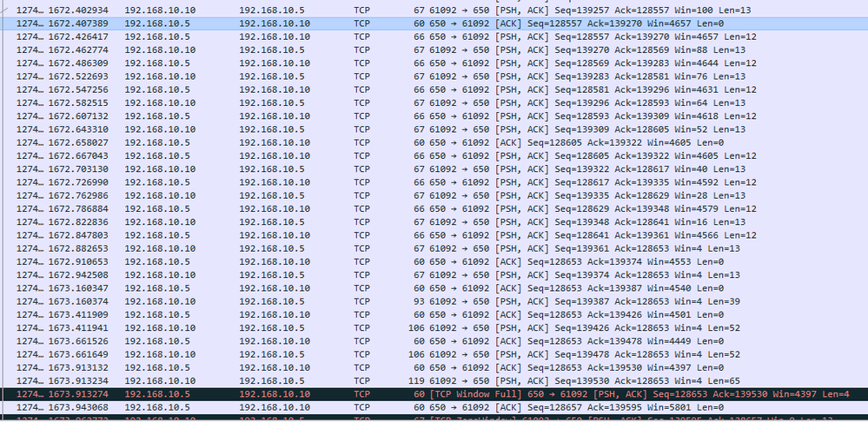Click the packet at time 1672.882653
868x422 pixels.
click(434, 248)
